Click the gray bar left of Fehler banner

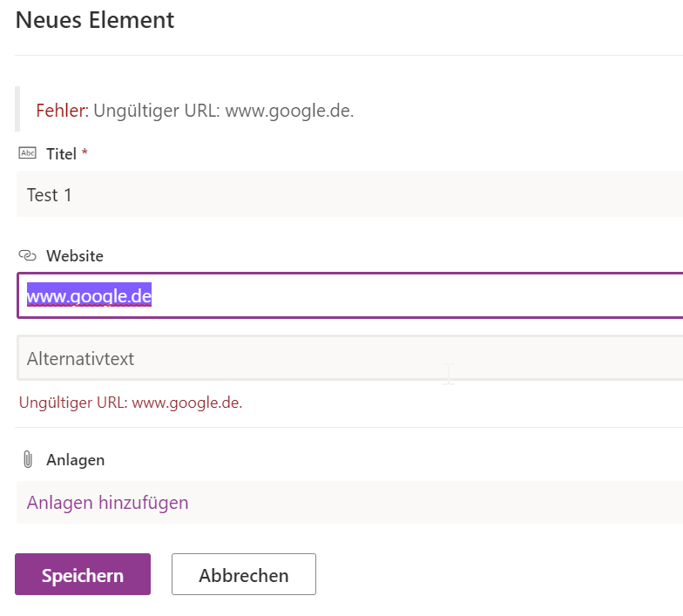click(x=17, y=109)
